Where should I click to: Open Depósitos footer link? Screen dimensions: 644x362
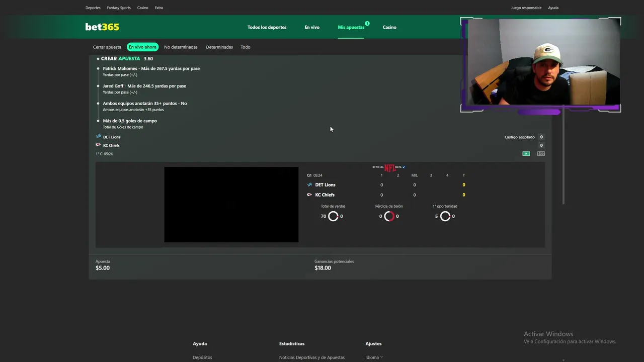[x=202, y=357]
